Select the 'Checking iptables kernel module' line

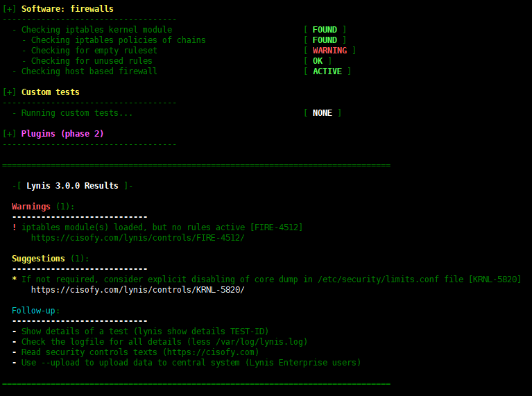click(96, 30)
